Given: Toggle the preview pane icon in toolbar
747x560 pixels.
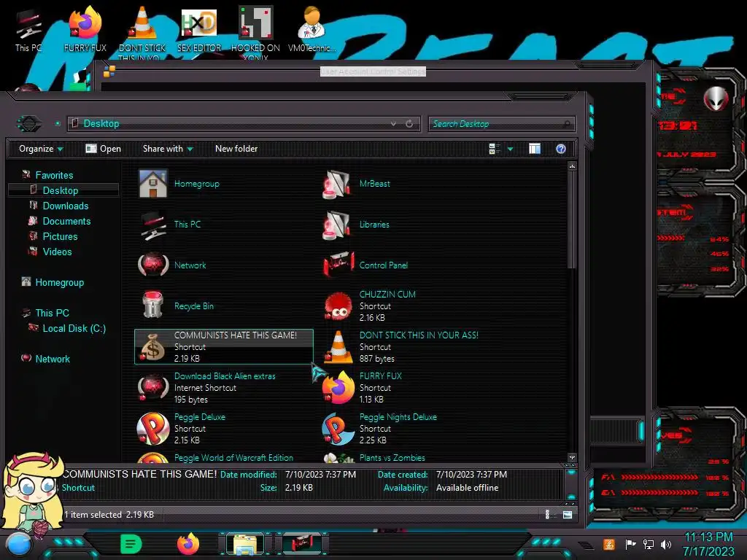Looking at the screenshot, I should 535,149.
